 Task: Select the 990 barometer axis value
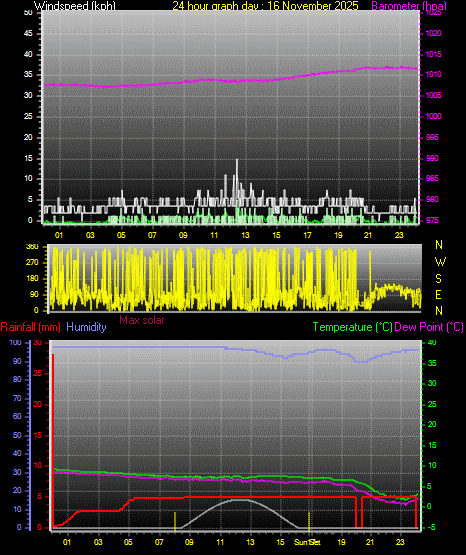click(x=432, y=158)
